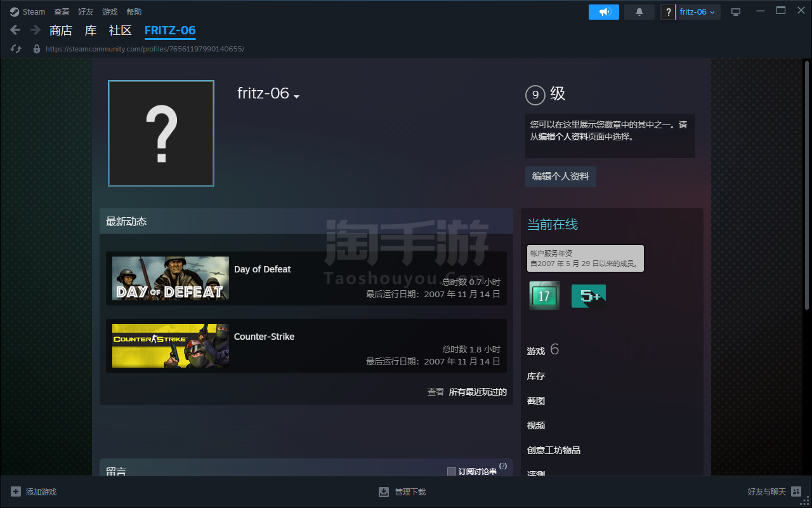Click the level 9 circle badge
The height and width of the screenshot is (508, 812).
535,95
